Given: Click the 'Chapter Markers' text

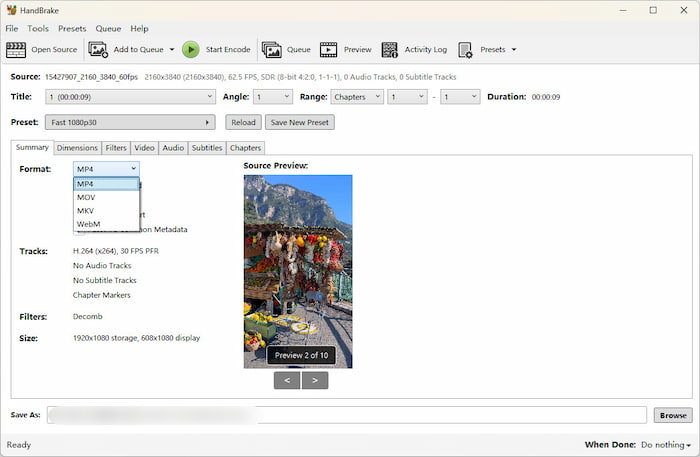Looking at the screenshot, I should (x=101, y=295).
